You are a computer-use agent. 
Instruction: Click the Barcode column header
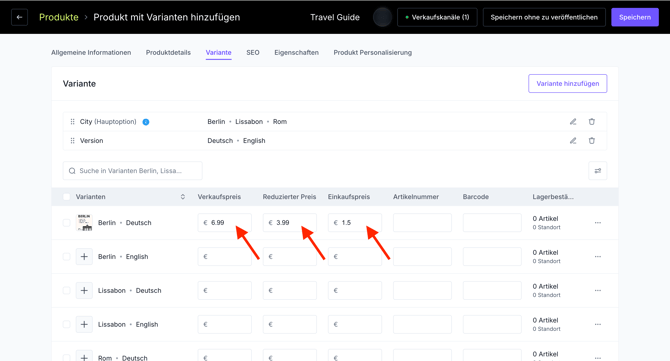click(476, 197)
